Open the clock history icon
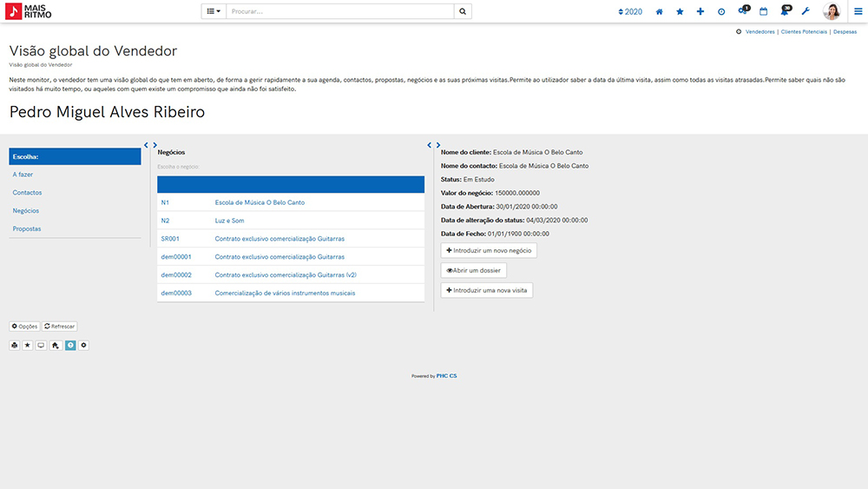The width and height of the screenshot is (868, 489). click(x=721, y=11)
